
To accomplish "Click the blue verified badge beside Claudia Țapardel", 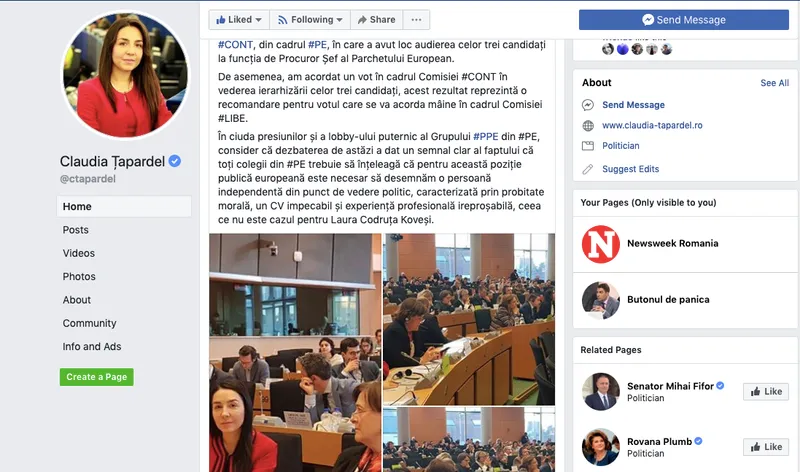I will pos(174,161).
